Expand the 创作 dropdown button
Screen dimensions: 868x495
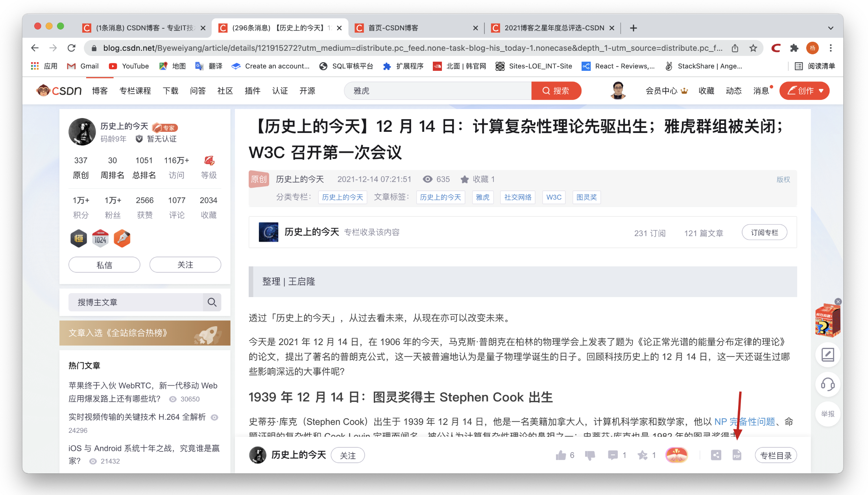tap(804, 91)
